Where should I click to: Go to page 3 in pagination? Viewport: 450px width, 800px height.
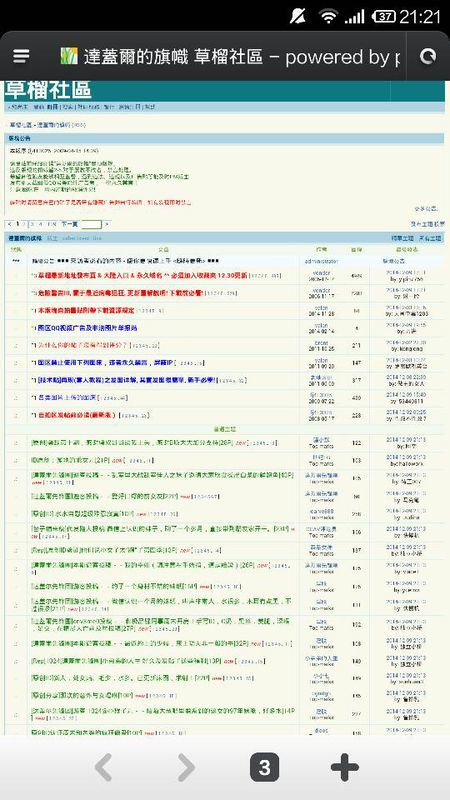click(x=32, y=224)
